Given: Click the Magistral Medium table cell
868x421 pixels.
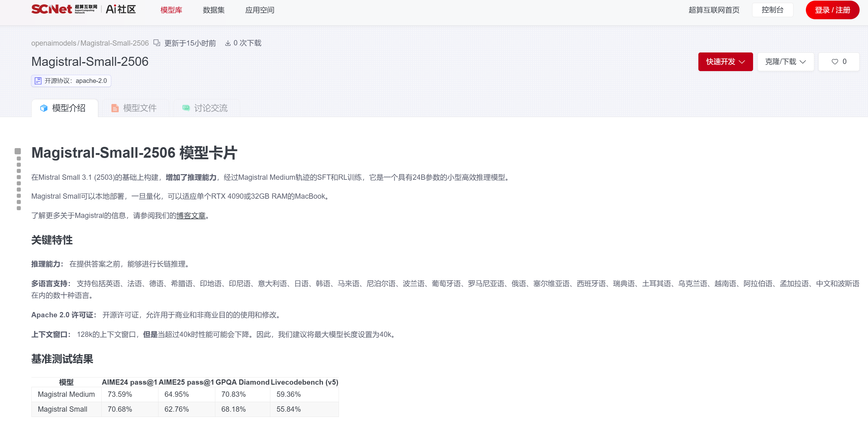Looking at the screenshot, I should click(x=66, y=394).
